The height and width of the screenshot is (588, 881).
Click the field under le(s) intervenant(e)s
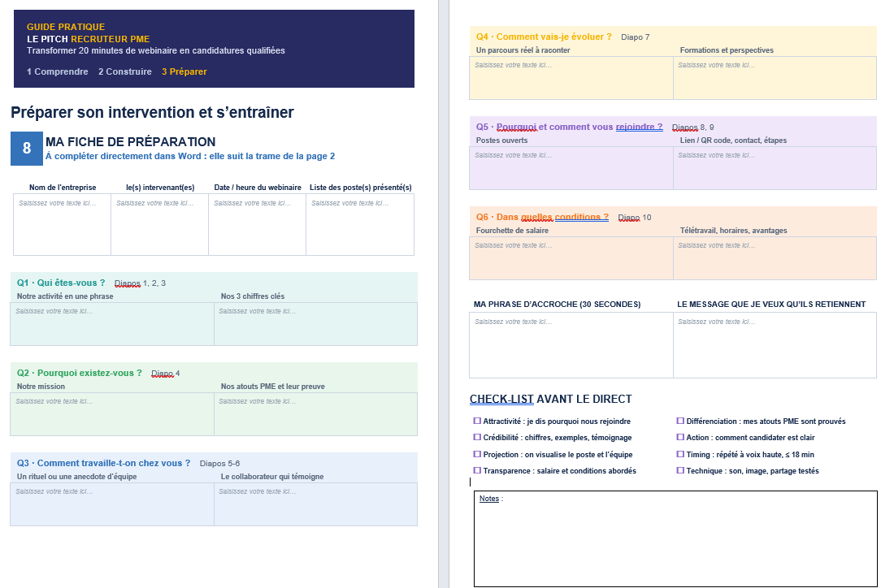point(159,225)
